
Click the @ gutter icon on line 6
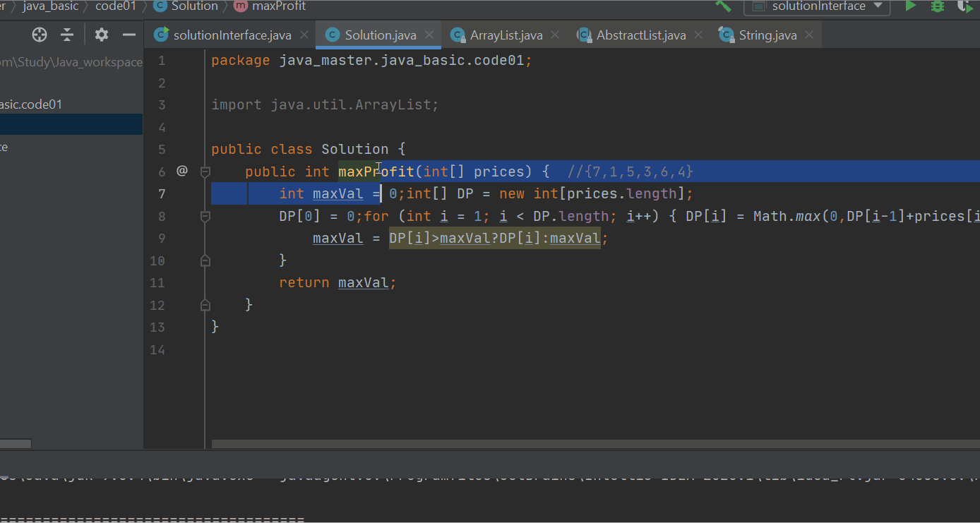click(182, 171)
